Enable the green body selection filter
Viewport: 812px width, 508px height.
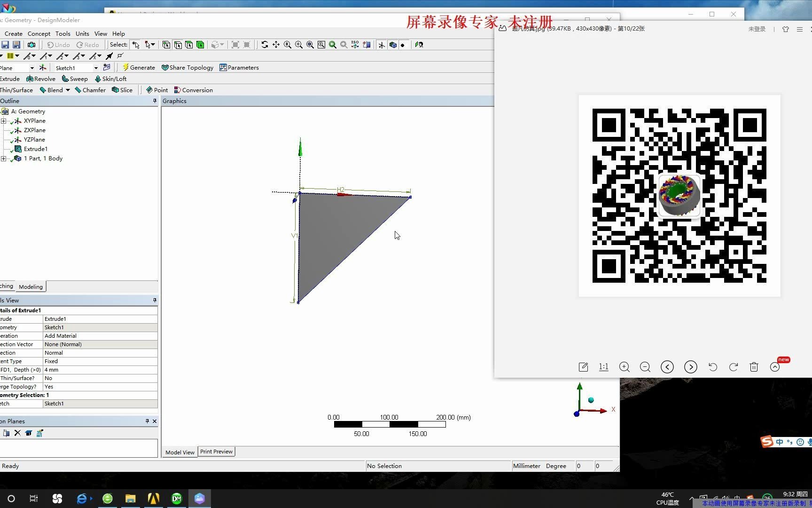200,45
